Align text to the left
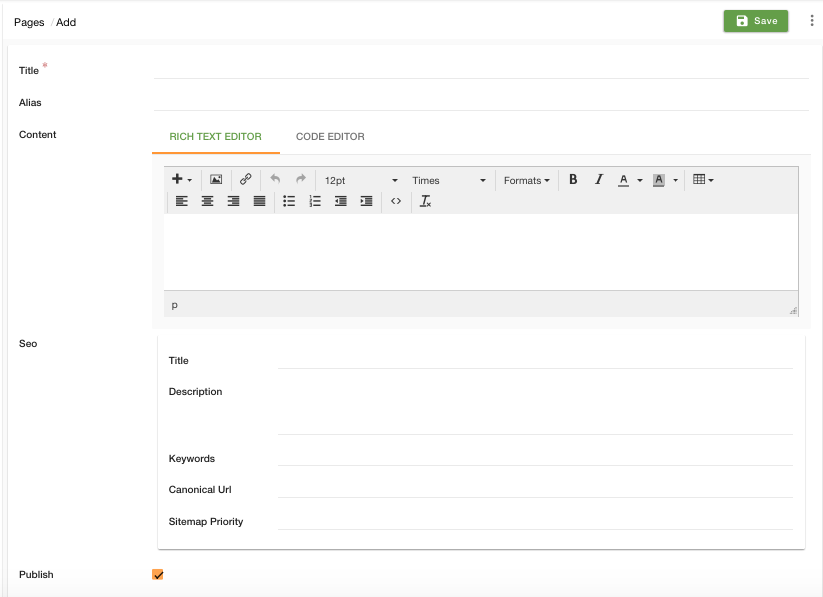 coord(182,201)
